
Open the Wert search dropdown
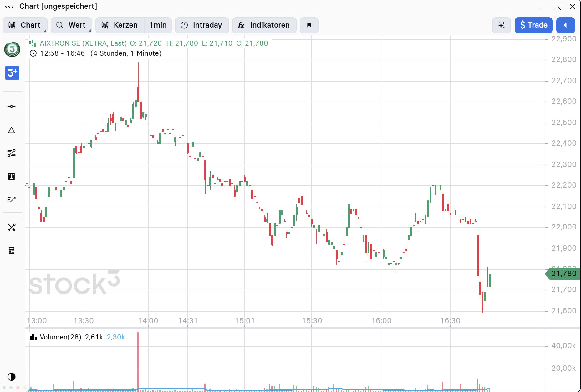71,25
